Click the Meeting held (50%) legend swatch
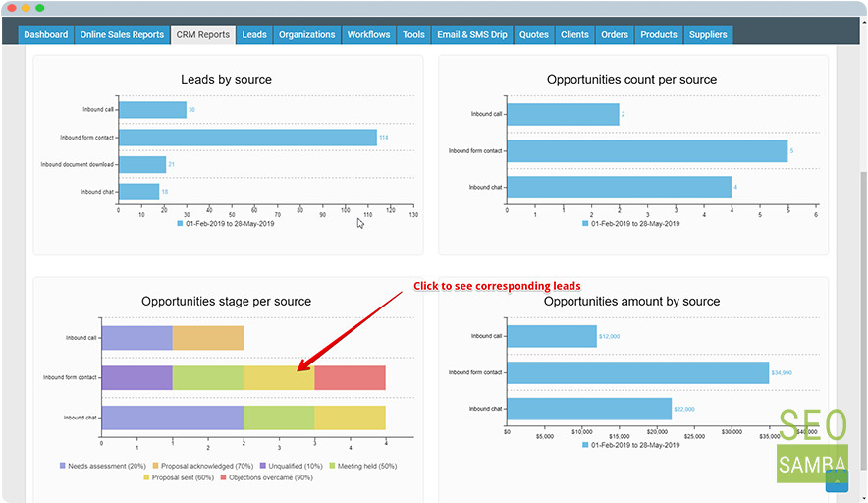Image resolution: width=868 pixels, height=503 pixels. click(x=332, y=466)
